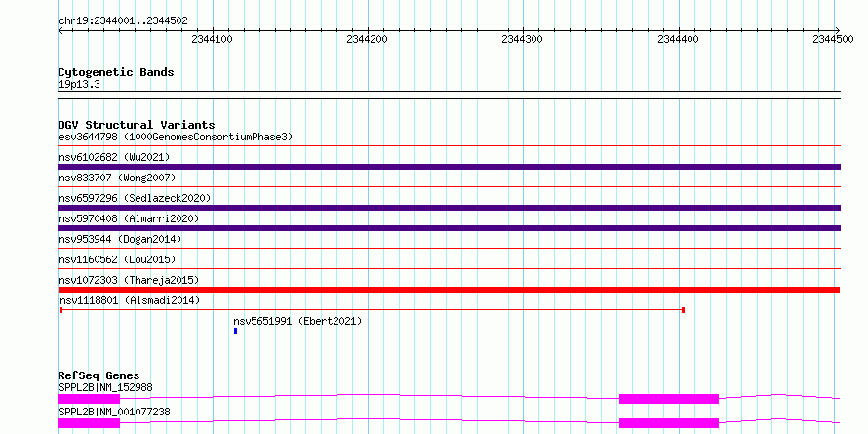868x434 pixels.
Task: Open variant nsv953944 (Dogan2014)
Action: [120, 239]
